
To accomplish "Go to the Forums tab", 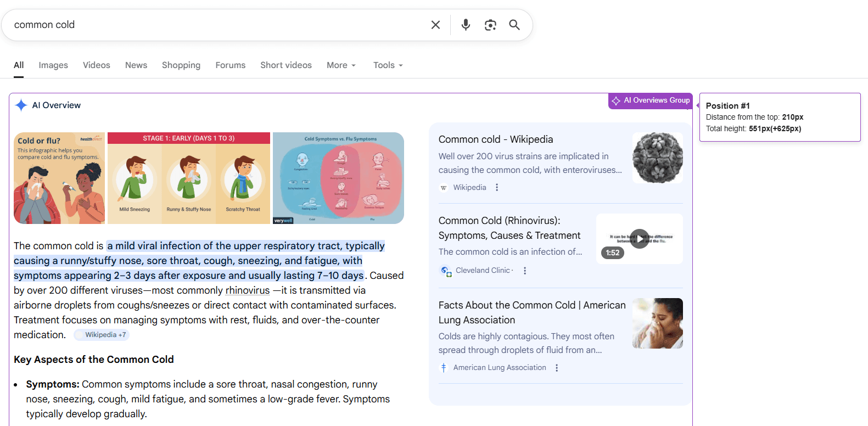I will click(231, 65).
